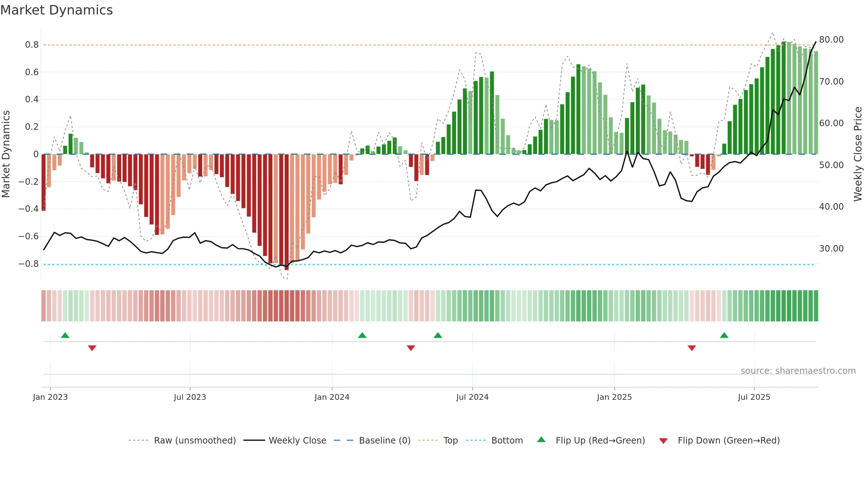Click the 30.00 right axis price label
This screenshot has width=868, height=488.
[x=831, y=249]
